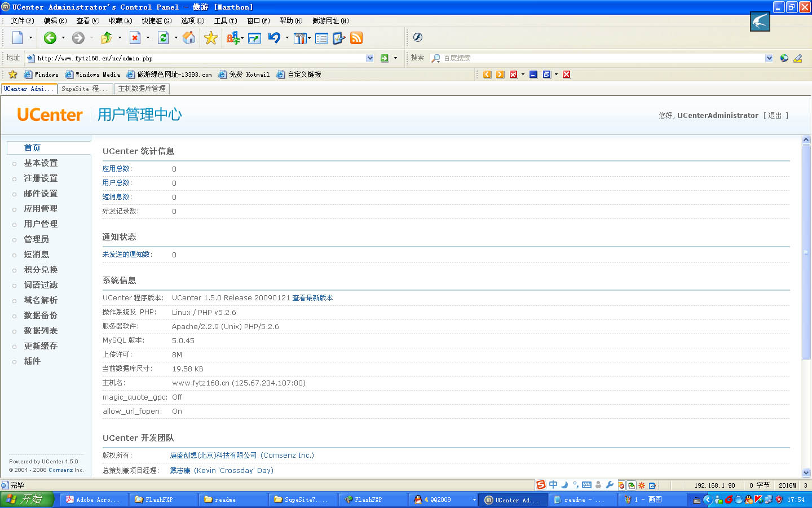Click the page scroll-down arrow

coord(806,472)
